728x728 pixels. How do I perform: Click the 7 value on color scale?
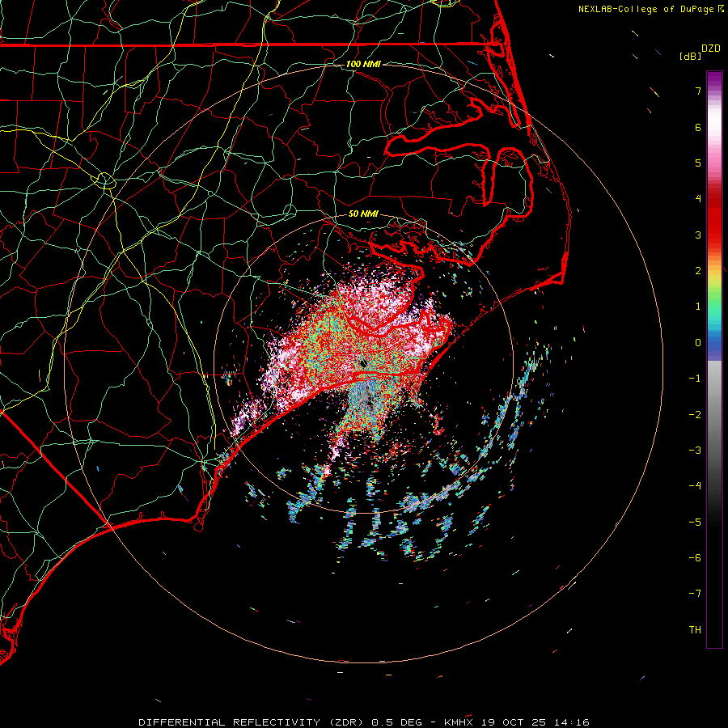coord(698,91)
